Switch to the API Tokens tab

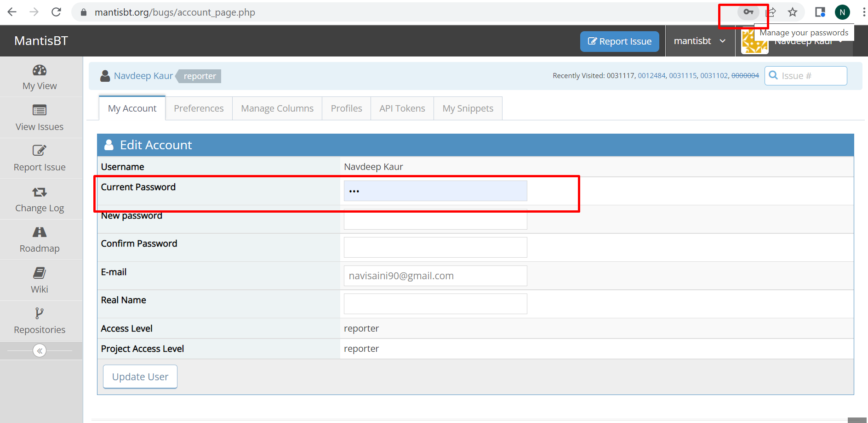pos(402,108)
